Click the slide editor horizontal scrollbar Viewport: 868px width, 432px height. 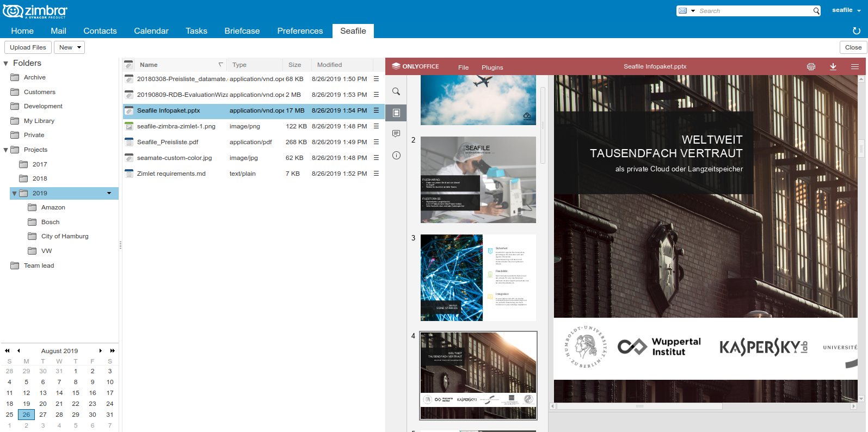(639, 406)
